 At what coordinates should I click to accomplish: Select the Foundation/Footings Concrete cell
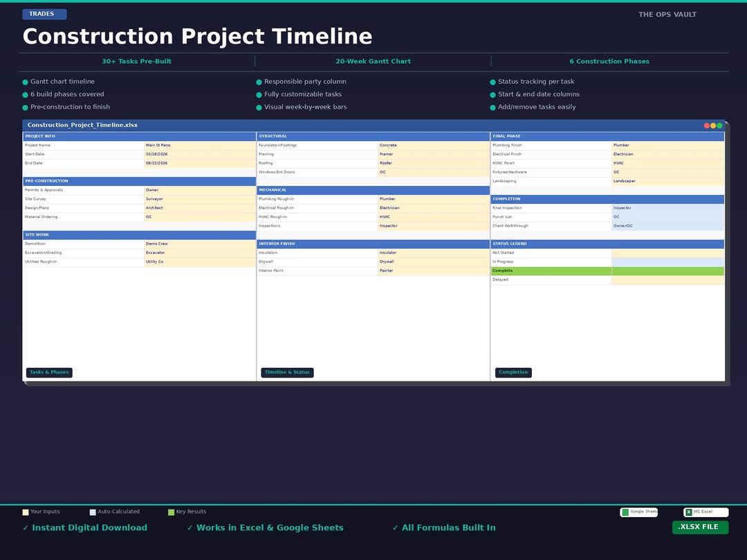tap(434, 145)
